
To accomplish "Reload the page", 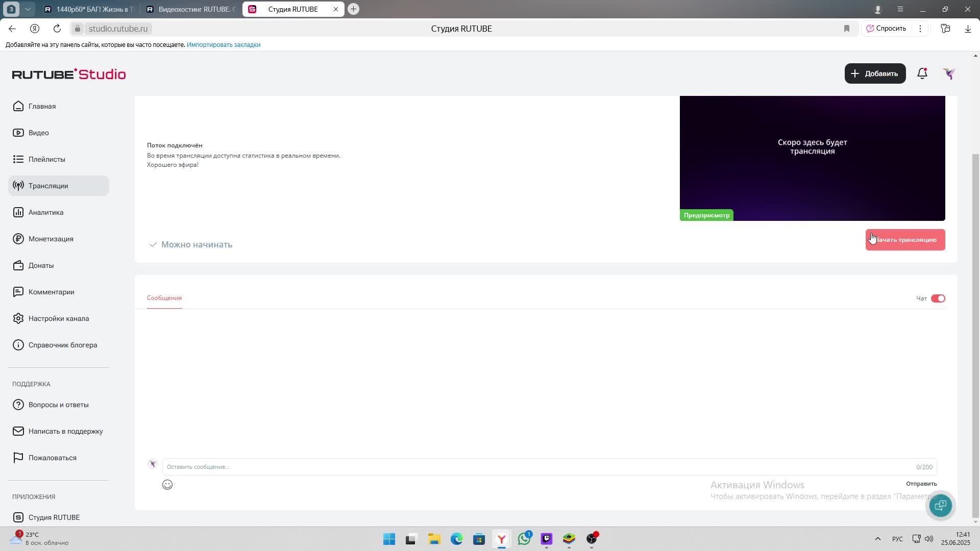I will (57, 29).
